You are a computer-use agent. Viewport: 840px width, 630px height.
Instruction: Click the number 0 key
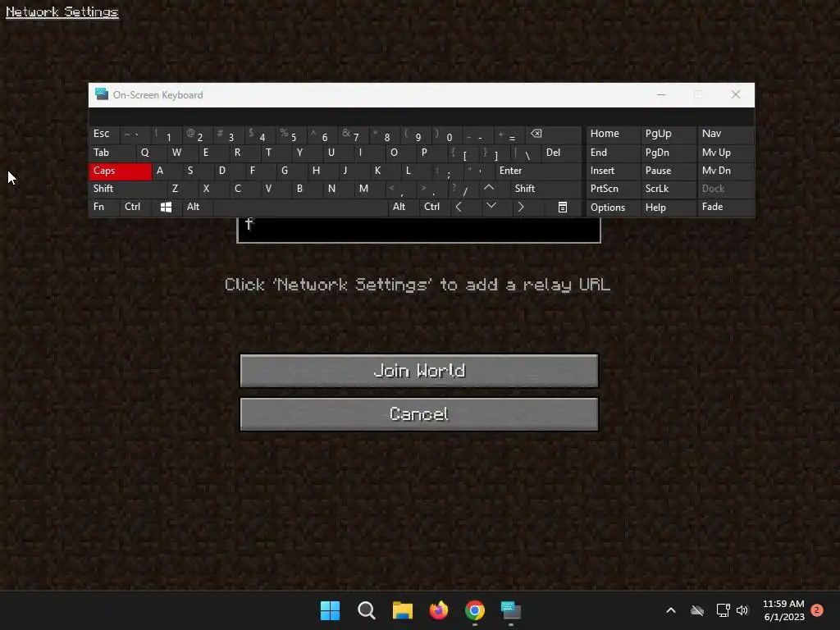447,135
